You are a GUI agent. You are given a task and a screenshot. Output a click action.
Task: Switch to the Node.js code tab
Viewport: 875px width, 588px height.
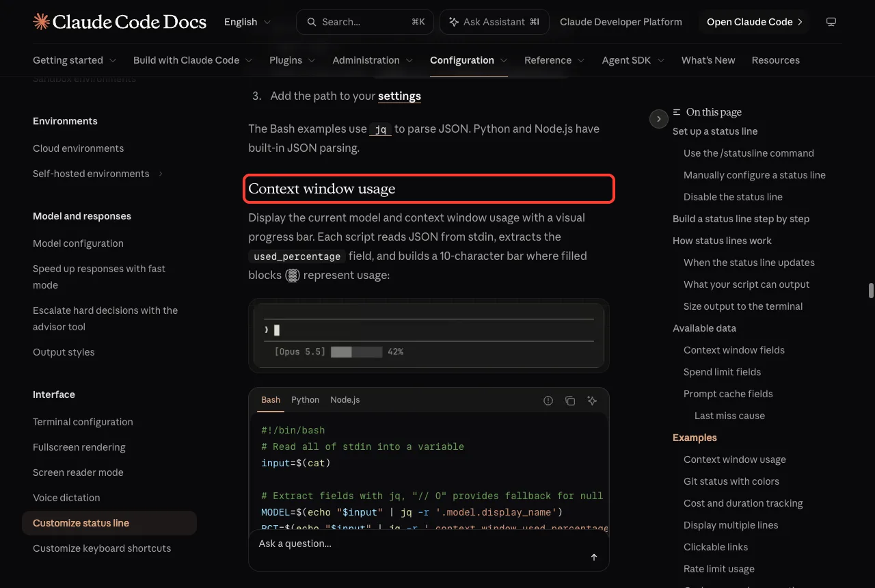click(x=345, y=400)
